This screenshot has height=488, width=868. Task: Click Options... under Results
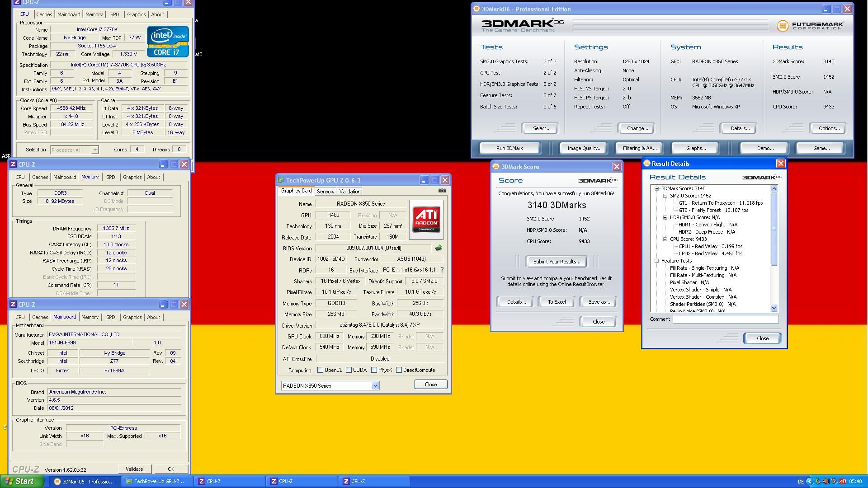(829, 128)
